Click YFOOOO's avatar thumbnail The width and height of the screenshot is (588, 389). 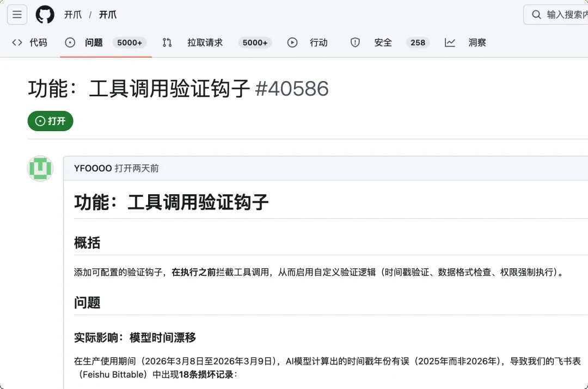[40, 168]
